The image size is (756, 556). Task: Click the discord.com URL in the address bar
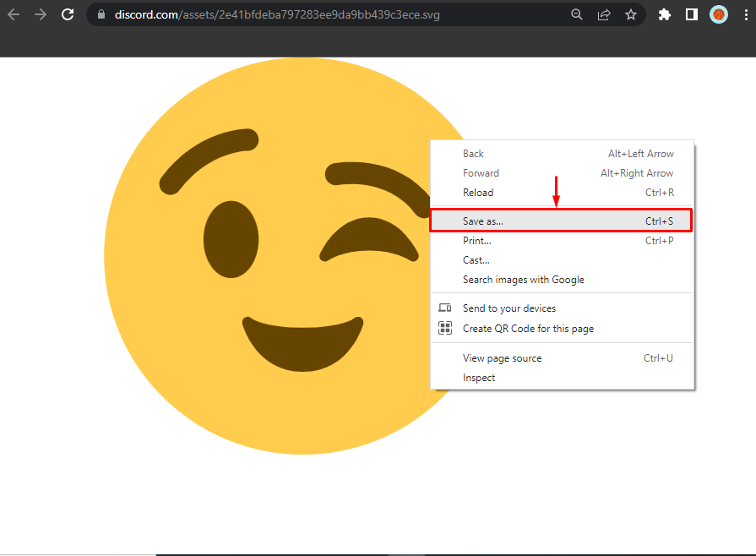pos(277,14)
